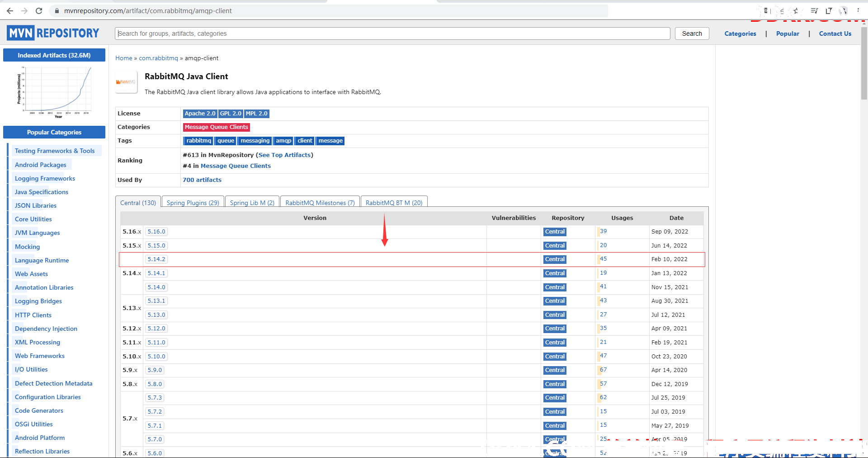This screenshot has width=868, height=458.
Task: Open version 5.15.0
Action: click(156, 246)
